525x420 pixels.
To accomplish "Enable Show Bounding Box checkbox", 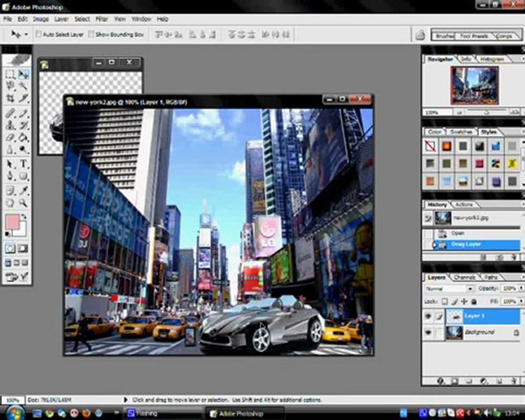I will [91, 34].
